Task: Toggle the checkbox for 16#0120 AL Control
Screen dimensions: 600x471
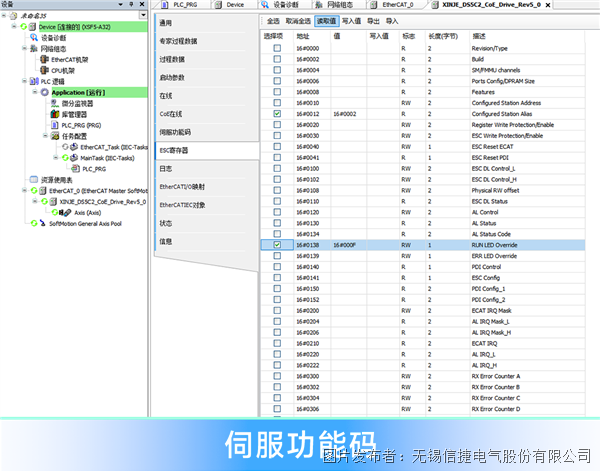Action: [277, 212]
